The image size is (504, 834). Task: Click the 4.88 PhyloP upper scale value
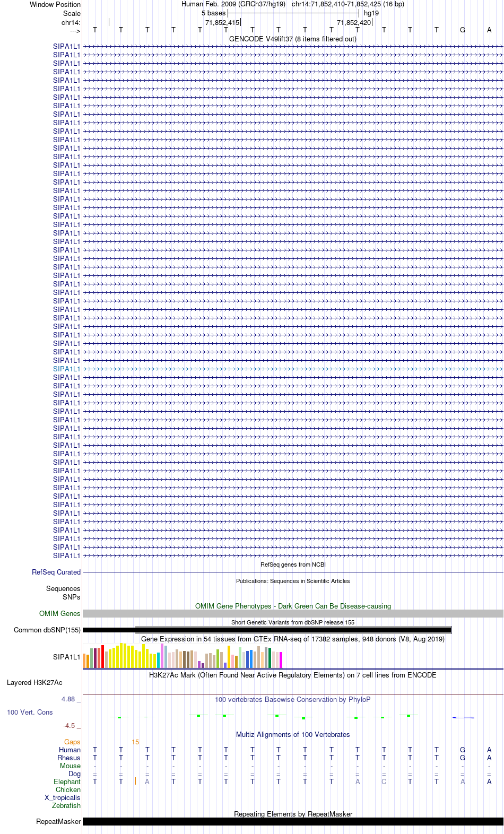coord(68,699)
